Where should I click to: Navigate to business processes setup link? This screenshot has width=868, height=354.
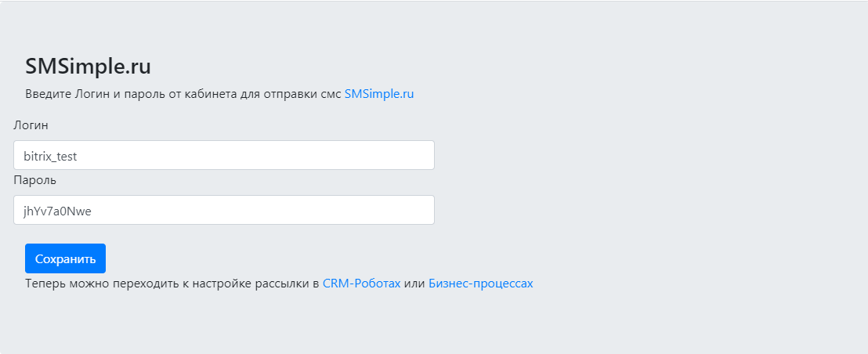pos(480,284)
